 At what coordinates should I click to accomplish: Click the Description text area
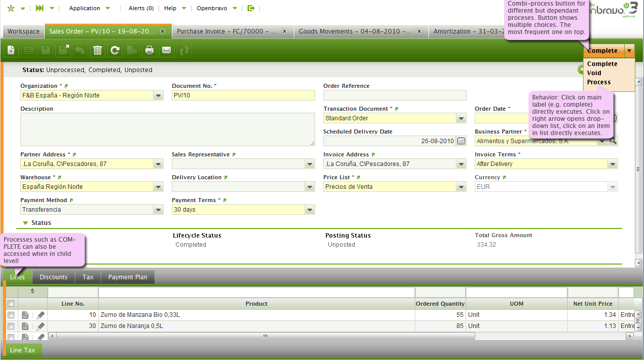[x=167, y=129]
